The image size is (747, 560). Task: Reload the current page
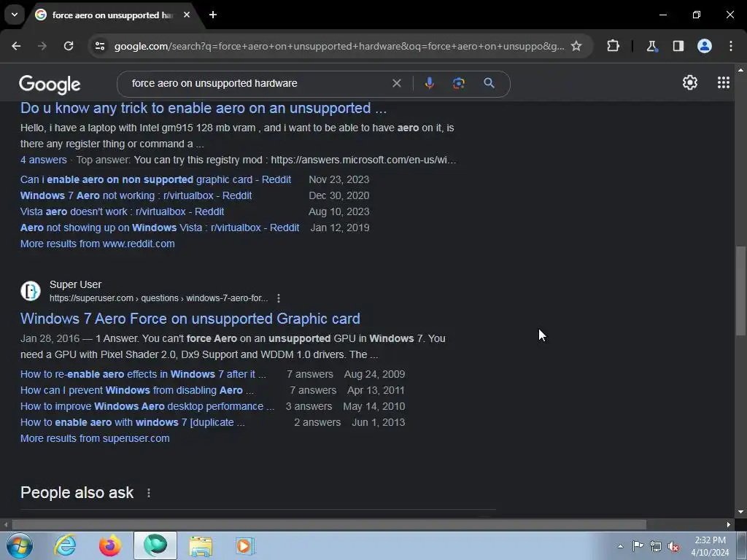coord(69,46)
